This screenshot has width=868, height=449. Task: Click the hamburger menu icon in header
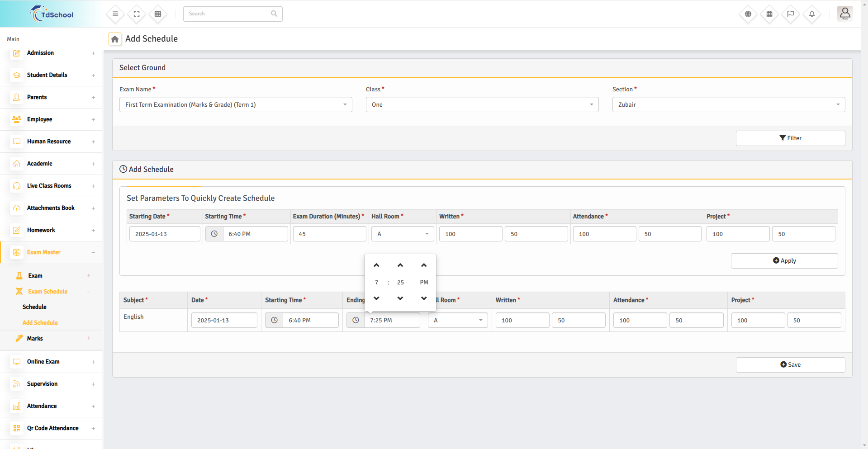pyautogui.click(x=115, y=14)
